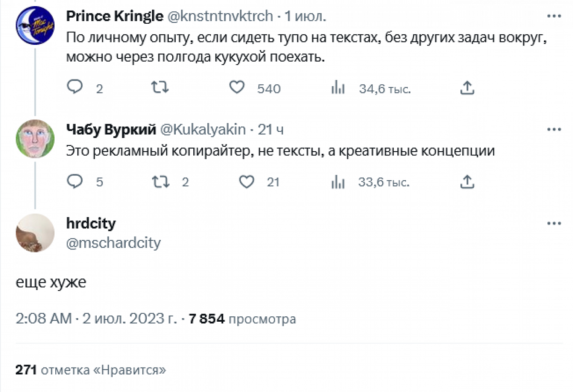Viewport: 573px width, 392px height.
Task: View analytics for Чабу Вуркий's tweet
Action: point(338,182)
